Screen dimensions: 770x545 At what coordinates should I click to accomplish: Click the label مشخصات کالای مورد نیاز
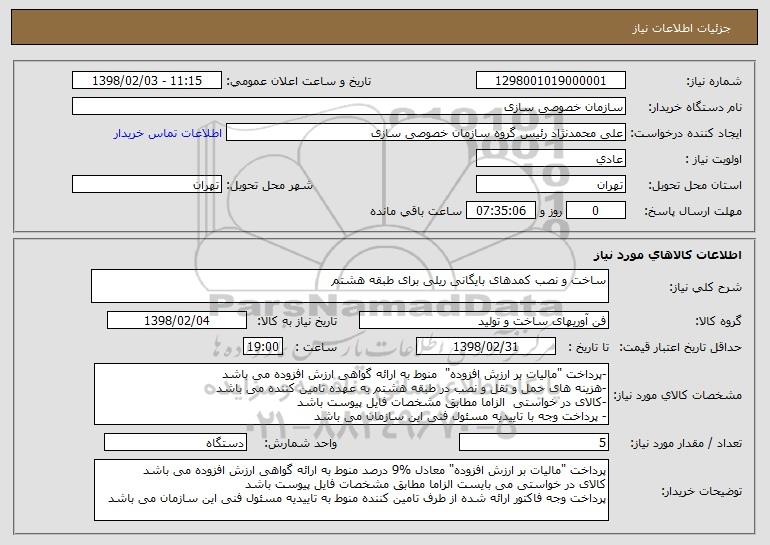tap(678, 395)
